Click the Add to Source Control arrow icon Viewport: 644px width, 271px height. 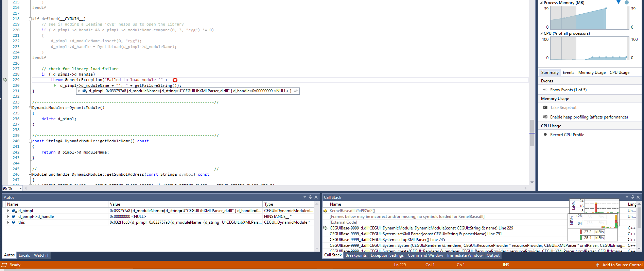pos(598,265)
